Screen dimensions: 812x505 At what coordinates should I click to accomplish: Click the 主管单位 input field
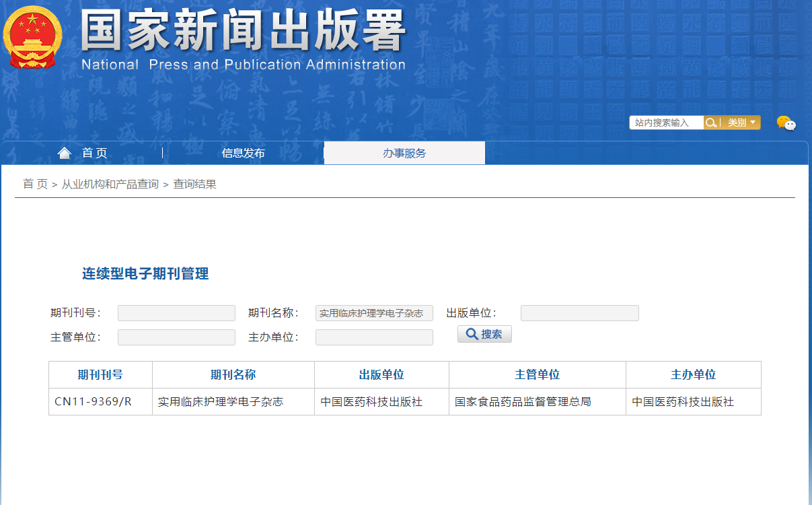pyautogui.click(x=176, y=337)
